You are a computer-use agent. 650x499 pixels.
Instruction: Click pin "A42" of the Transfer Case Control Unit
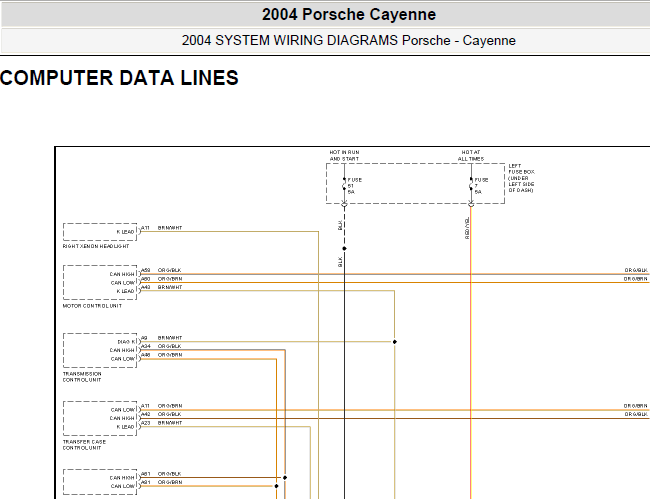pos(146,414)
